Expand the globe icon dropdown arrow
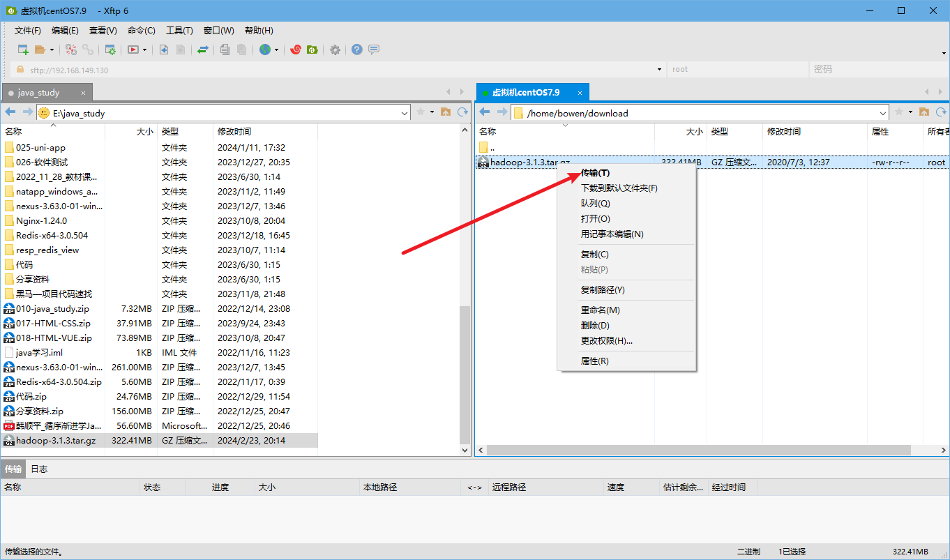This screenshot has height=560, width=950. tap(276, 50)
